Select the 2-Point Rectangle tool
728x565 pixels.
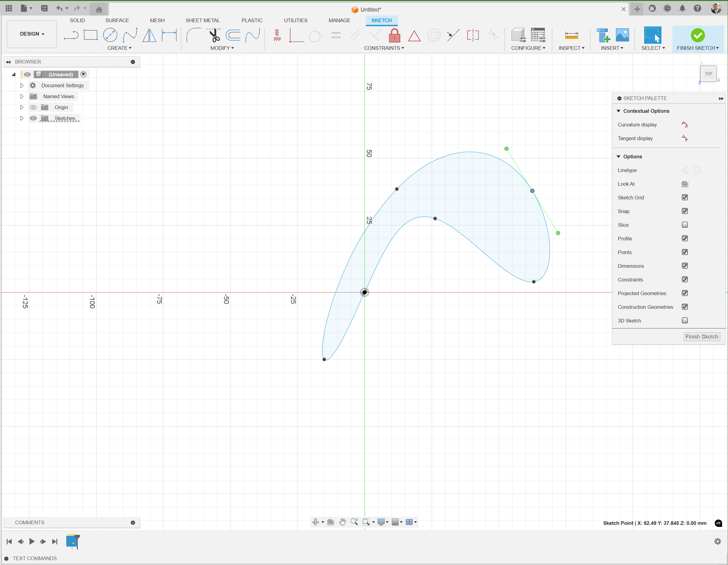90,35
